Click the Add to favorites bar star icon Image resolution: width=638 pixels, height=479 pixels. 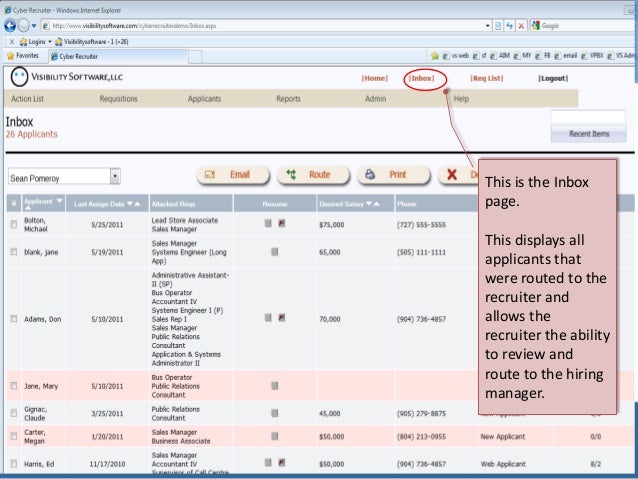click(435, 56)
